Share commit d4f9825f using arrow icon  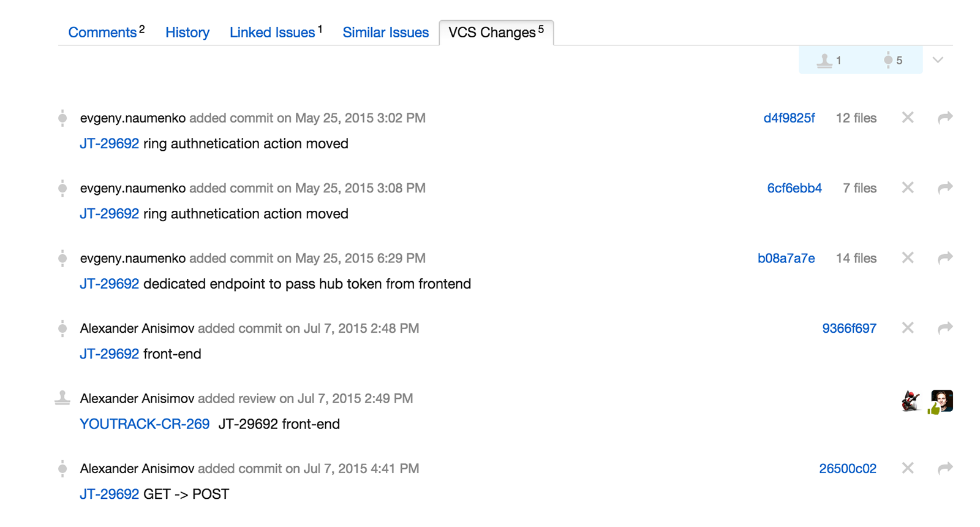945,118
